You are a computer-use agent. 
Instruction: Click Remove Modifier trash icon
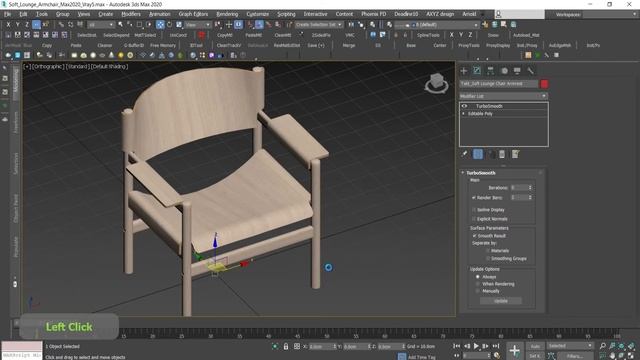502,154
